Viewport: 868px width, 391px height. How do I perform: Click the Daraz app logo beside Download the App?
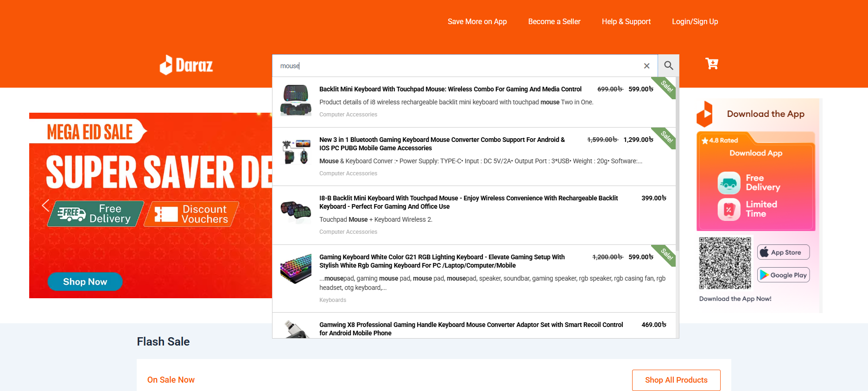click(704, 114)
